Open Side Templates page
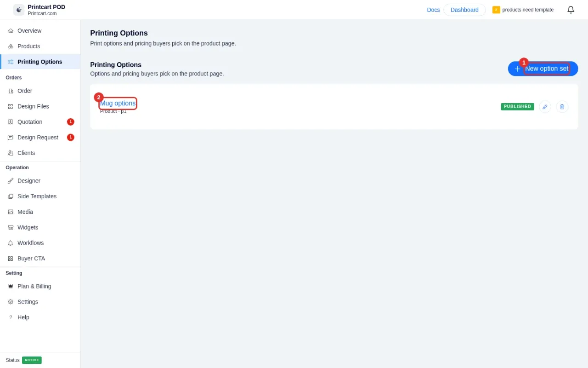Image resolution: width=588 pixels, height=368 pixels. click(x=40, y=196)
